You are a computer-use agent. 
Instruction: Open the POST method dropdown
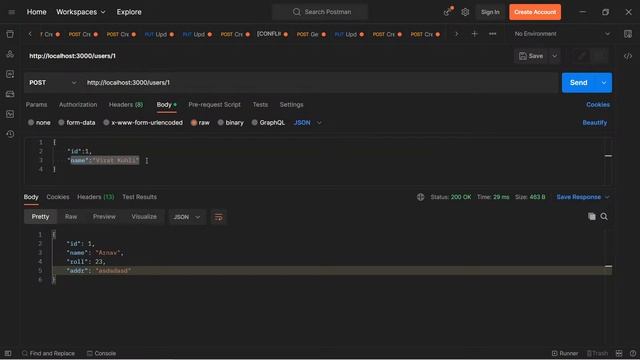pyautogui.click(x=52, y=83)
